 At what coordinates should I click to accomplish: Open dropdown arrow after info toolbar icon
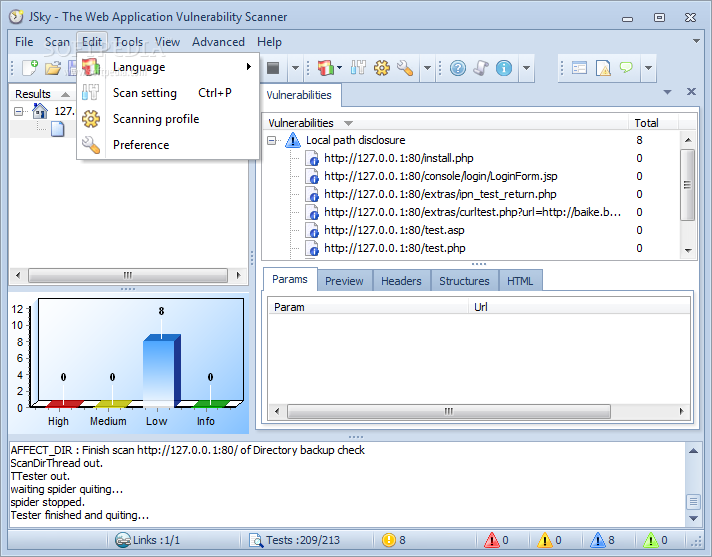[x=526, y=68]
